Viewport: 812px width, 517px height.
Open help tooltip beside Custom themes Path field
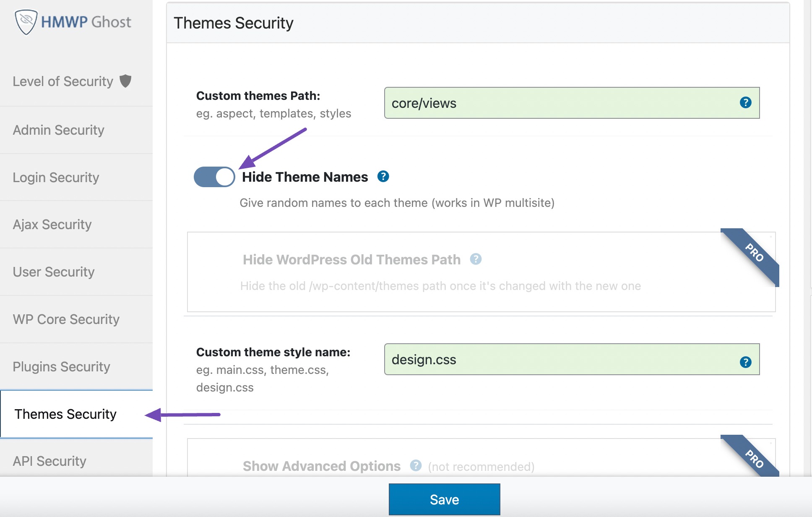pyautogui.click(x=747, y=103)
